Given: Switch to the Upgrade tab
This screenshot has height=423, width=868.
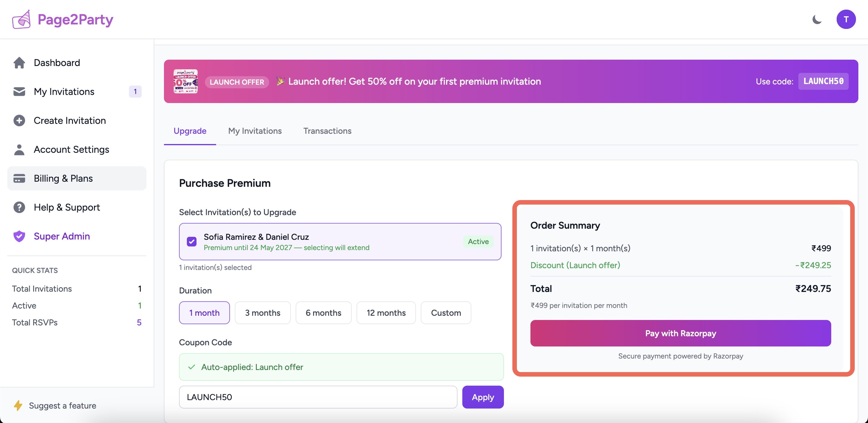Looking at the screenshot, I should 190,131.
